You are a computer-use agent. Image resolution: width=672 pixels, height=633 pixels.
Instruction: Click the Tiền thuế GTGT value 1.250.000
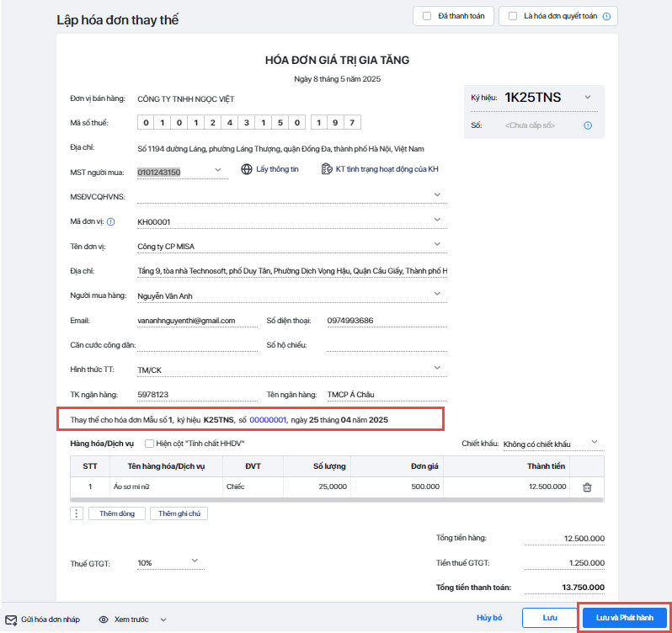click(x=564, y=563)
